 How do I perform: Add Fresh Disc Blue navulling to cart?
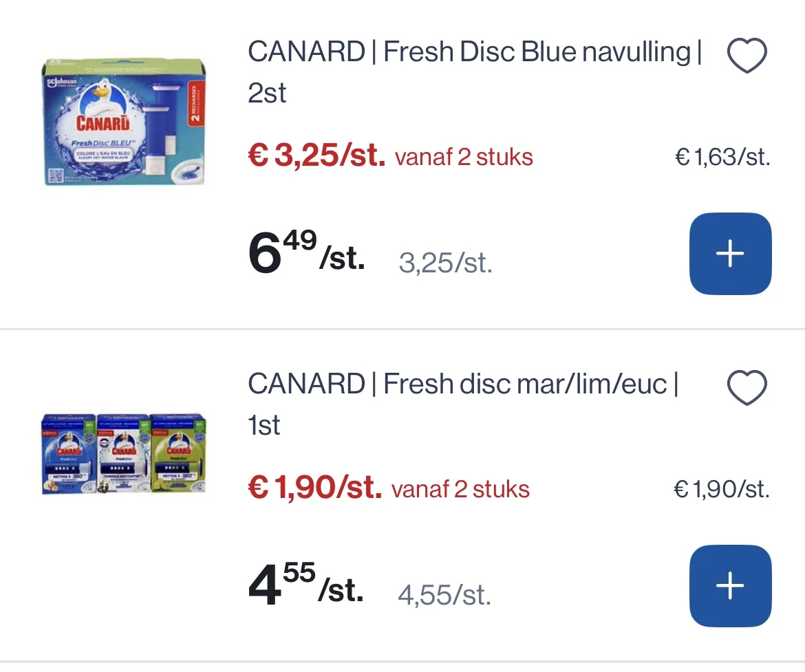click(x=730, y=254)
